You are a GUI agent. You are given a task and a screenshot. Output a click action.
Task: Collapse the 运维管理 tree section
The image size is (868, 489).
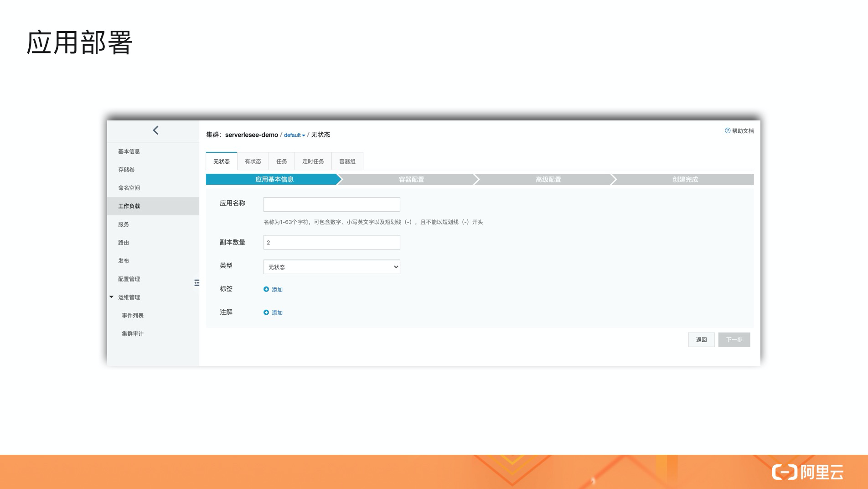pos(111,297)
